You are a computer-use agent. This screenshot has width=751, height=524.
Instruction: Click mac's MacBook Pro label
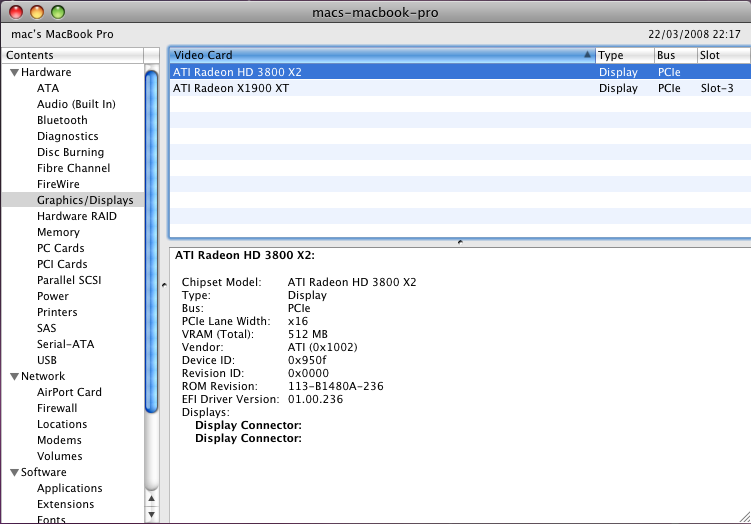pyautogui.click(x=62, y=34)
